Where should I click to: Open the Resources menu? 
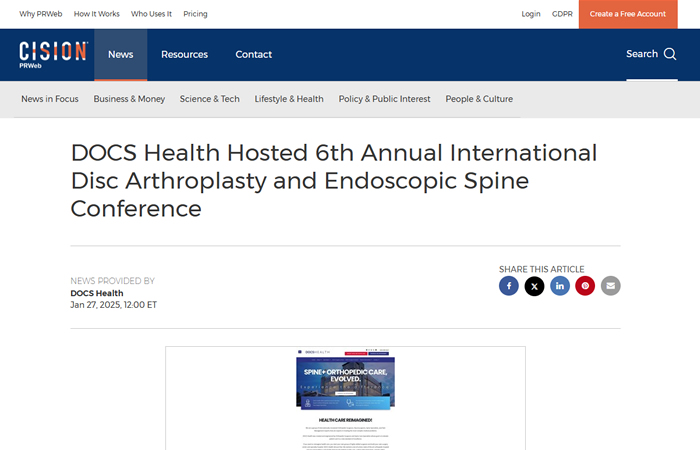(x=184, y=54)
